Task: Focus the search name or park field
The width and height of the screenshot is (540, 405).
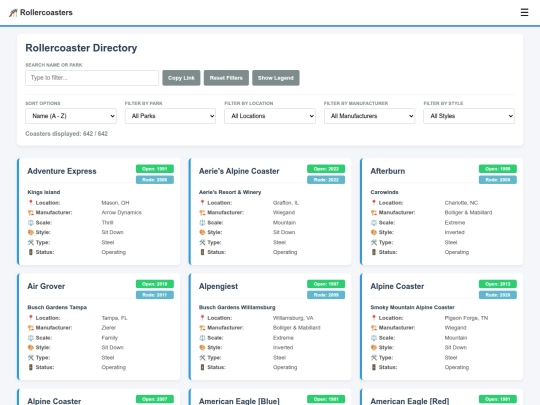Action: 92,78
